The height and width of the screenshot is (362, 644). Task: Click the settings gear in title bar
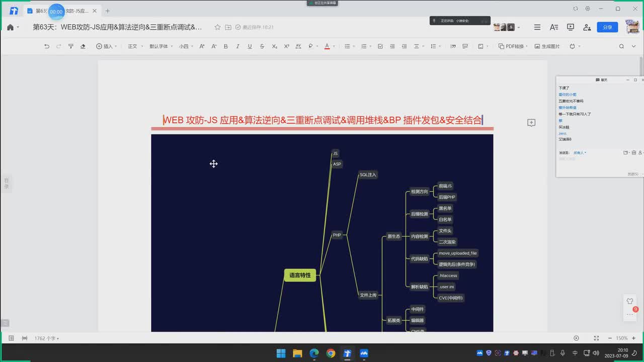pyautogui.click(x=588, y=9)
